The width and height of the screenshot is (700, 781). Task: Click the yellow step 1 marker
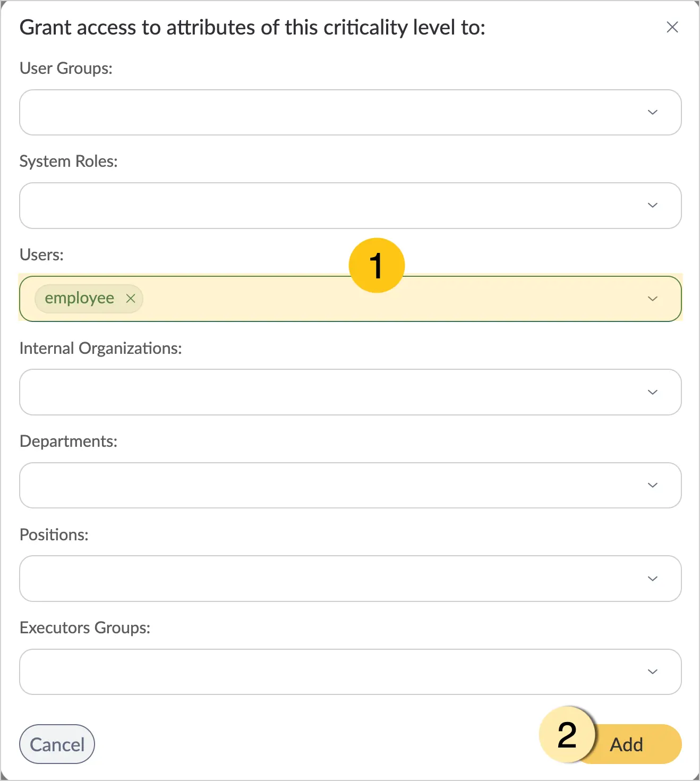click(377, 265)
